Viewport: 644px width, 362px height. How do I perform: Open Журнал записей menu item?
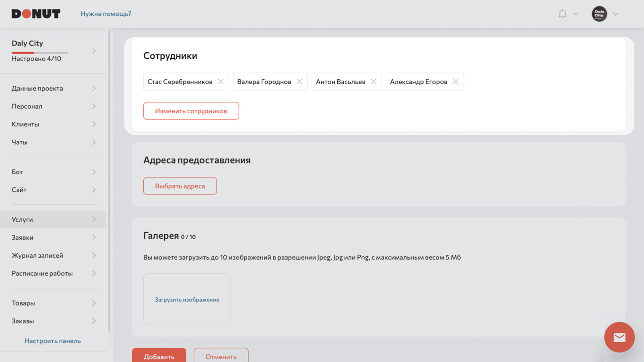pos(53,255)
